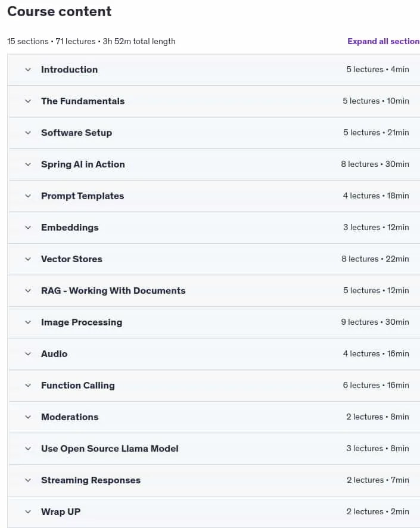Toggle the Prompt Templates chevron icon
Viewport: 420px width, 528px height.
tap(28, 196)
